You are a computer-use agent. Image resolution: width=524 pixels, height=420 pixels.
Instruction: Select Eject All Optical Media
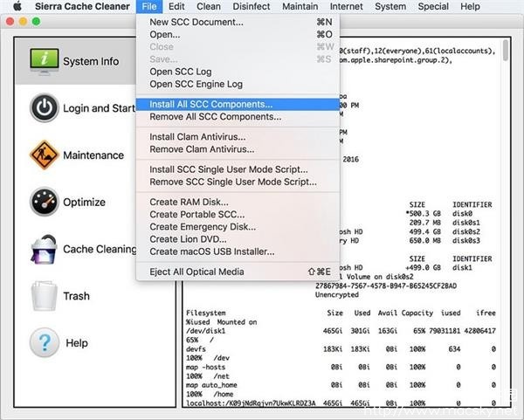pos(238,272)
